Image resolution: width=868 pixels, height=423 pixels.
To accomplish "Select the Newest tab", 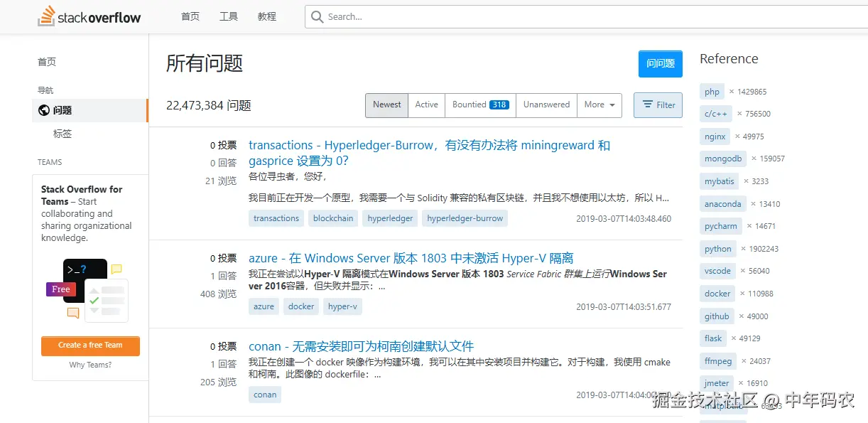I will pyautogui.click(x=386, y=105).
